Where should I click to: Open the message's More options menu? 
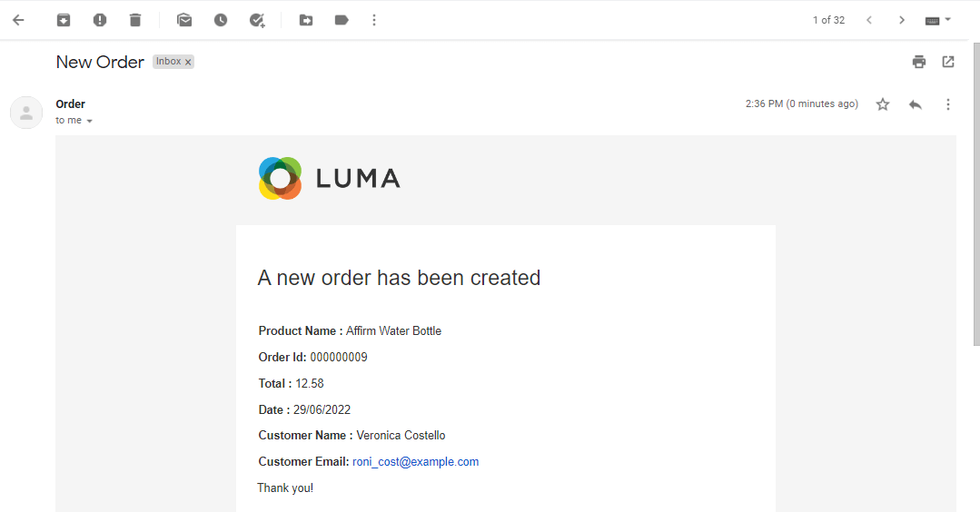point(948,104)
